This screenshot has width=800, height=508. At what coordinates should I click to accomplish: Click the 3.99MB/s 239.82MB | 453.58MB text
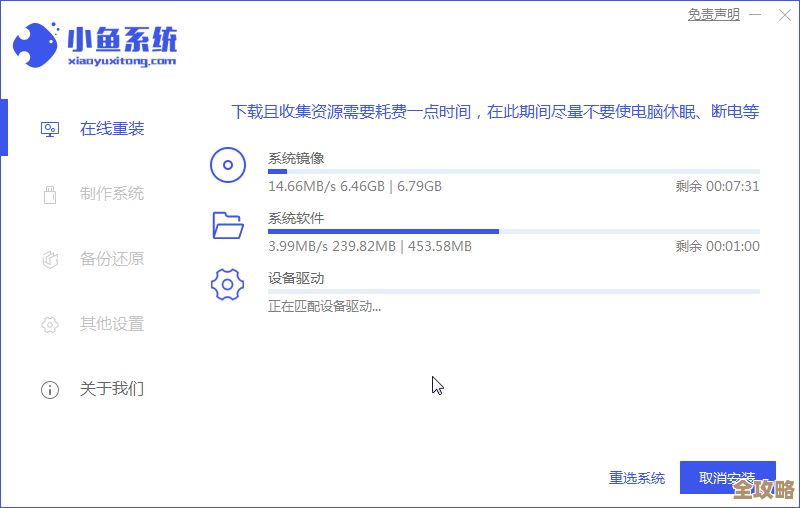tap(370, 246)
